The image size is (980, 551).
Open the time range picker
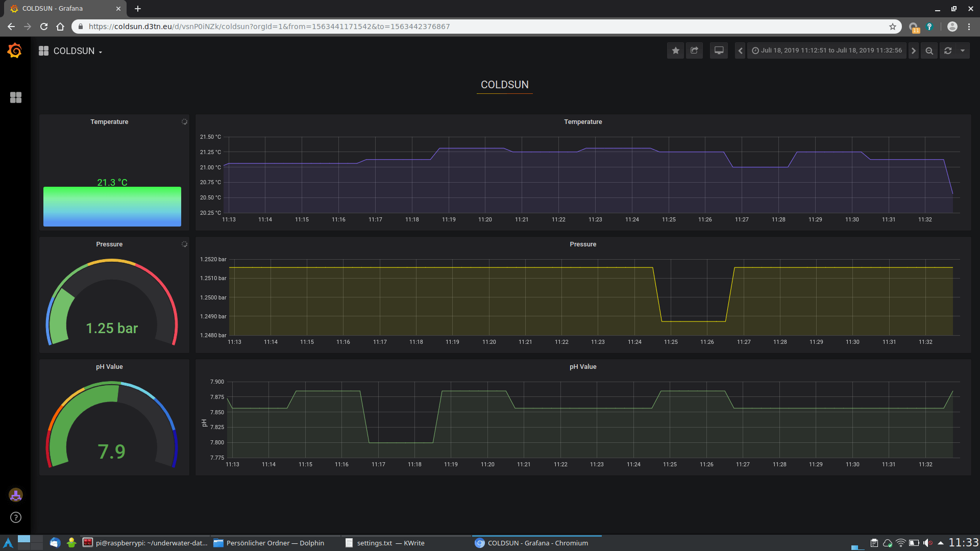click(x=827, y=51)
